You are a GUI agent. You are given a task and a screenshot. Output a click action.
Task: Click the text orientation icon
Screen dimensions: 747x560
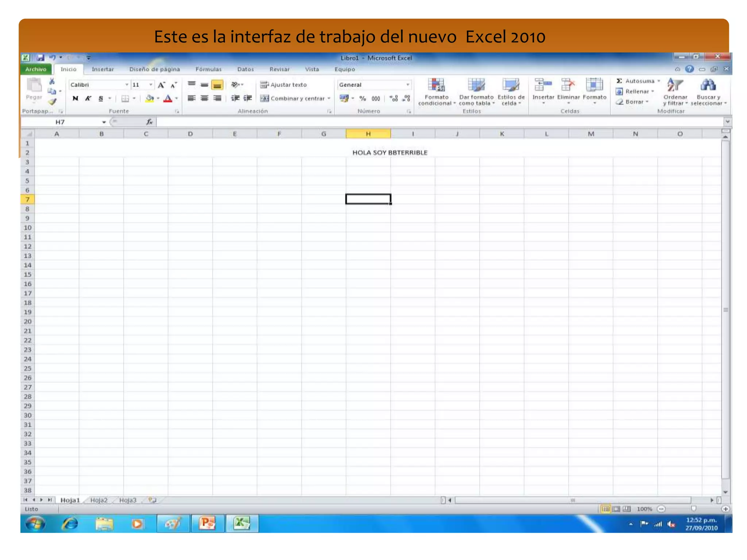click(x=235, y=85)
